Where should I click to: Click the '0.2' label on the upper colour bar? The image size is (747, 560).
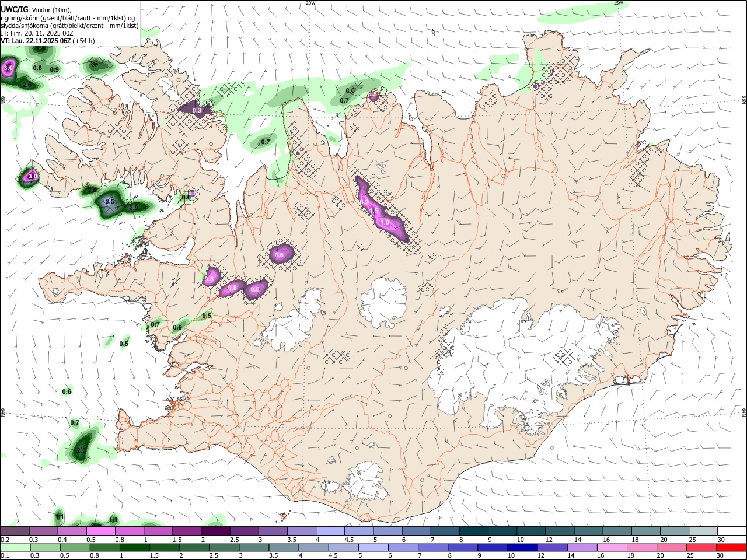(x=5, y=540)
